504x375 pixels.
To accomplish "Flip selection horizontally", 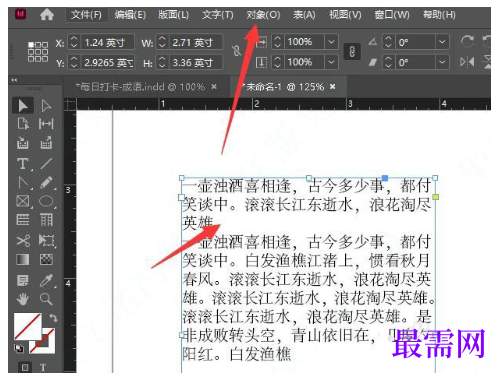I will [x=467, y=62].
